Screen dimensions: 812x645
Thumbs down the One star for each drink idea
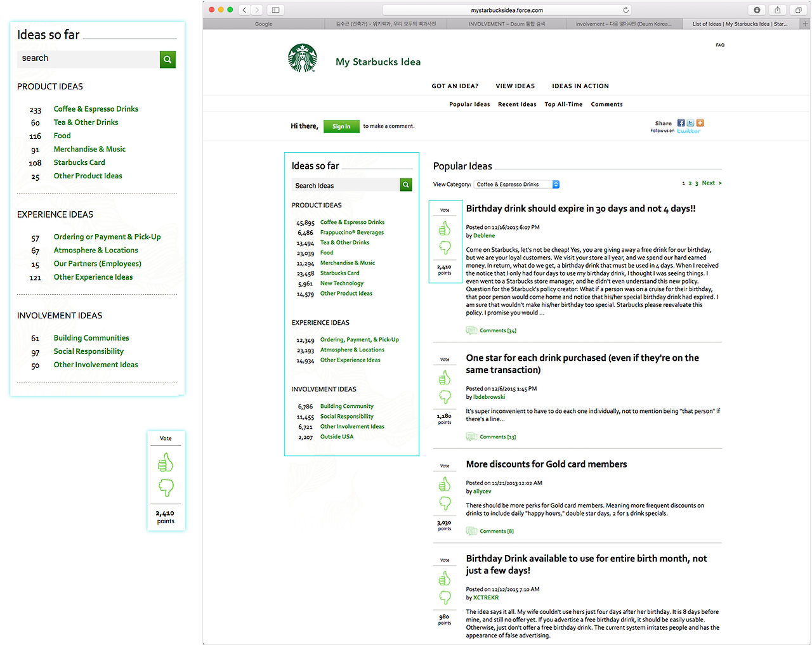[445, 397]
